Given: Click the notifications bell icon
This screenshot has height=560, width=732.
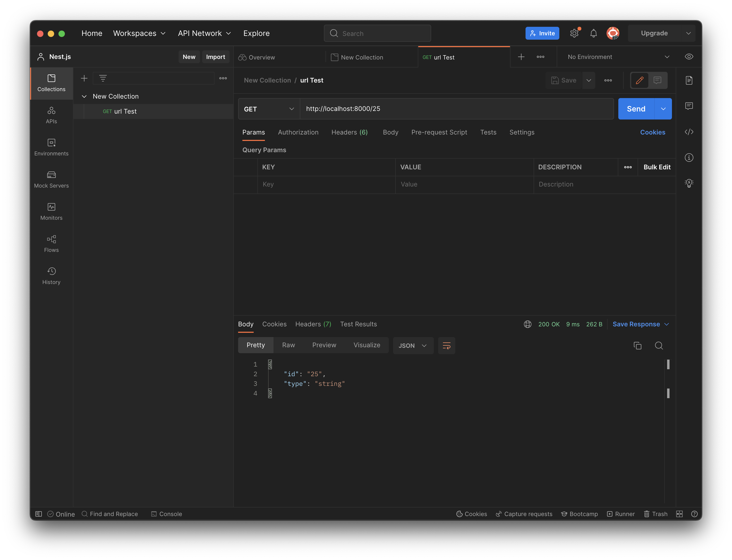Looking at the screenshot, I should click(593, 33).
